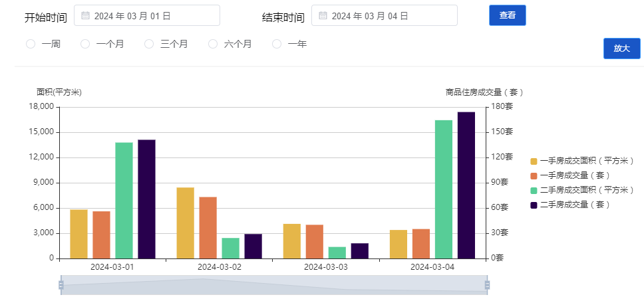Click right axis value 180套

tap(502, 106)
